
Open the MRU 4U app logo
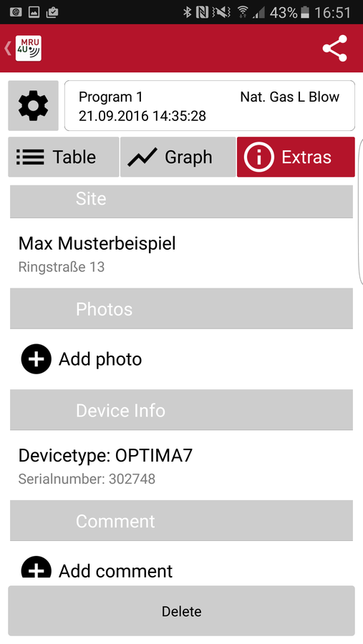coord(29,49)
